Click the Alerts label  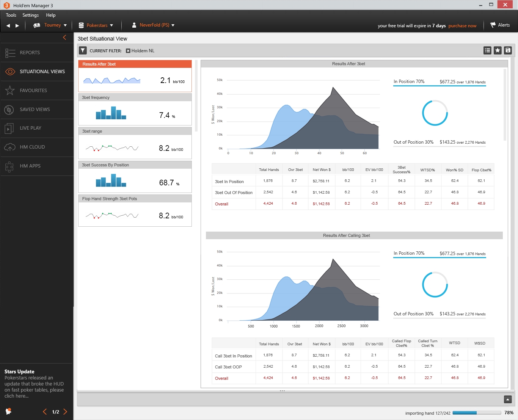(504, 25)
